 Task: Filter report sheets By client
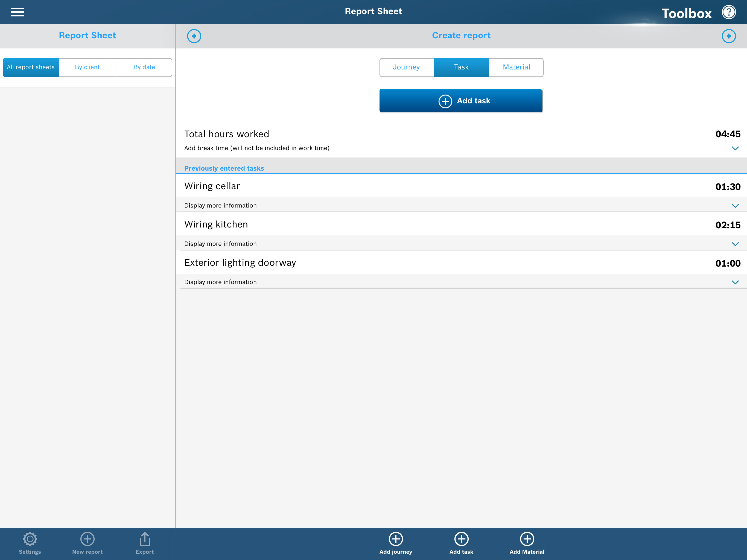[x=87, y=67]
